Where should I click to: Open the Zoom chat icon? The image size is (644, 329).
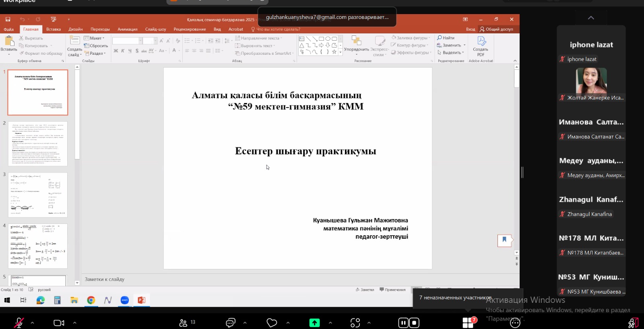231,323
